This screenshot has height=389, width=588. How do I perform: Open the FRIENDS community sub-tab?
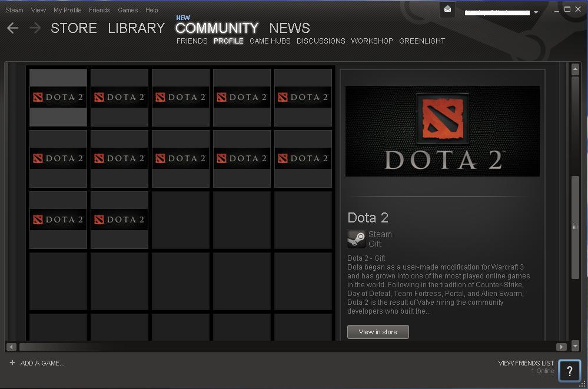coord(192,41)
